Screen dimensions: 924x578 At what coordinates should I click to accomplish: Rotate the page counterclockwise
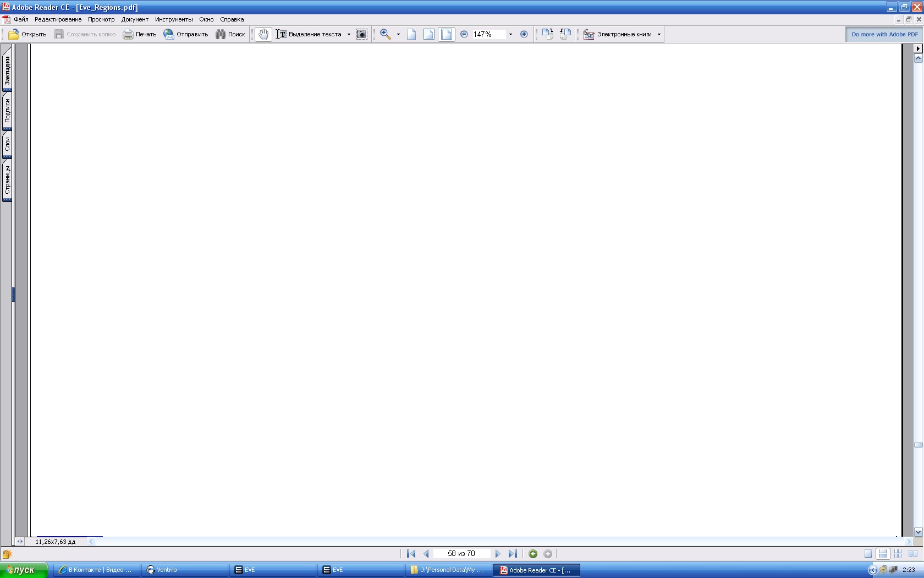[565, 34]
